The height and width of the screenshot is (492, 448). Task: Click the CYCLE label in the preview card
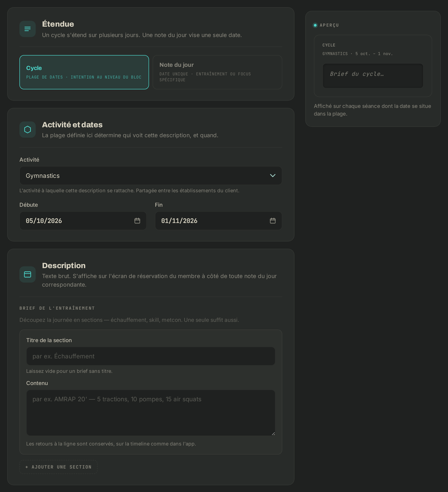point(329,45)
